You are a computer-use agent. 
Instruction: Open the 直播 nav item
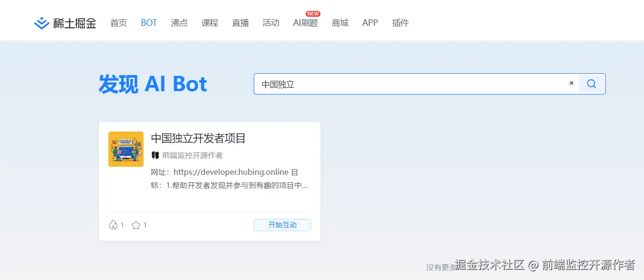(x=240, y=23)
